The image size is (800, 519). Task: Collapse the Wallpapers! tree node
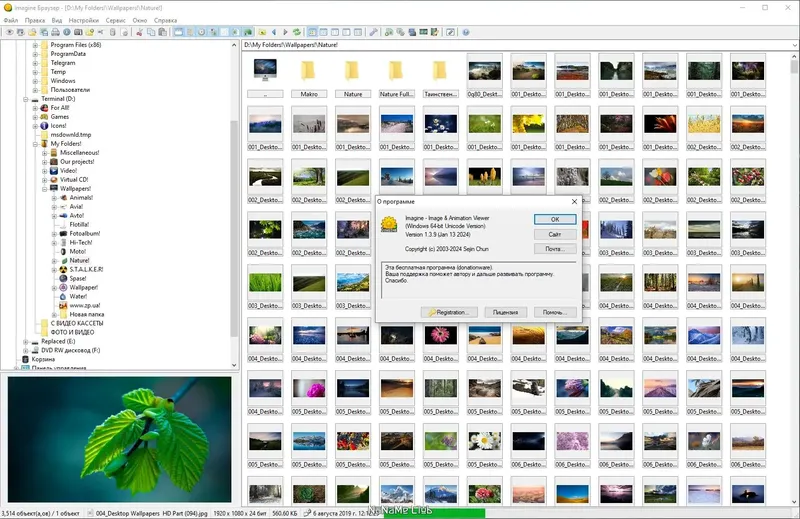(44, 189)
